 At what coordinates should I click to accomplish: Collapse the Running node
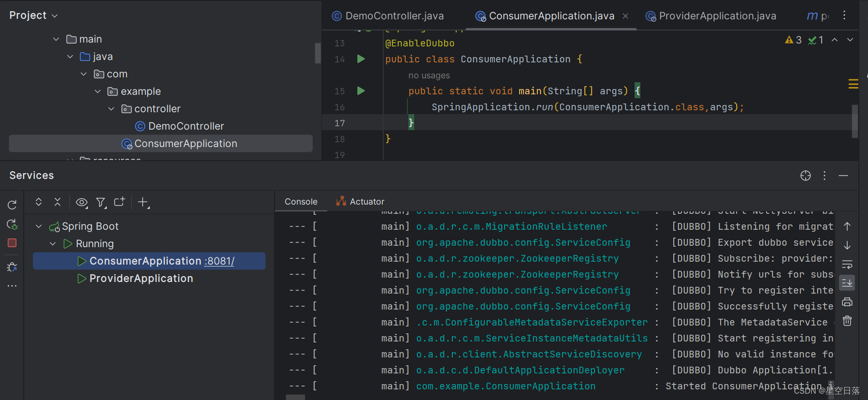click(x=53, y=244)
